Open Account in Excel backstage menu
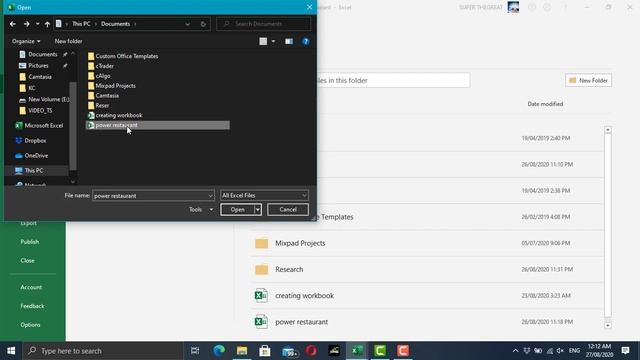 pyautogui.click(x=31, y=287)
